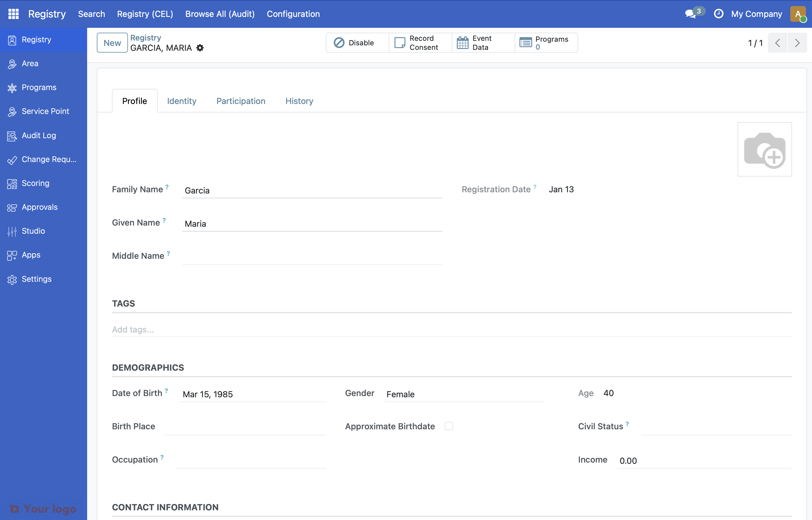The image size is (812, 520).
Task: Click the Add tags input field
Action: (x=133, y=329)
